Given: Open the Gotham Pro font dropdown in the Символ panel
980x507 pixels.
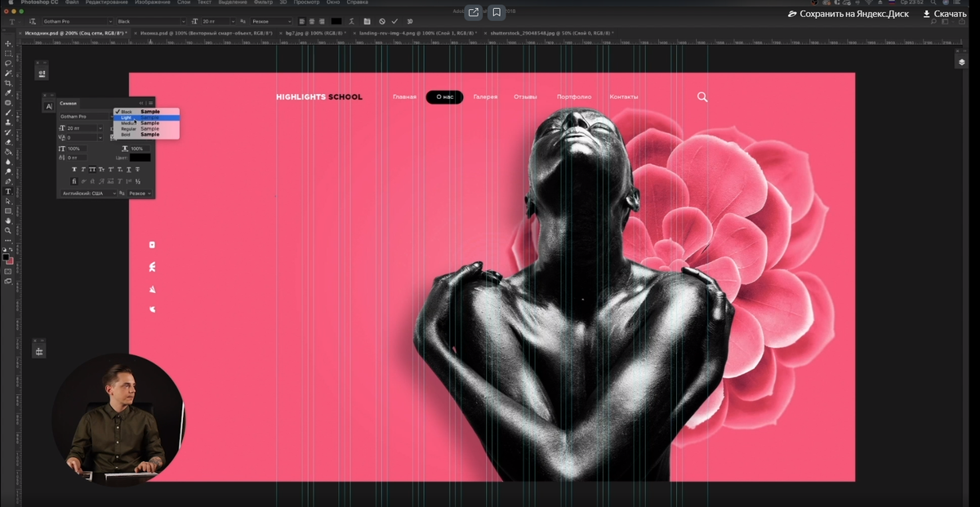Looking at the screenshot, I should coord(85,117).
